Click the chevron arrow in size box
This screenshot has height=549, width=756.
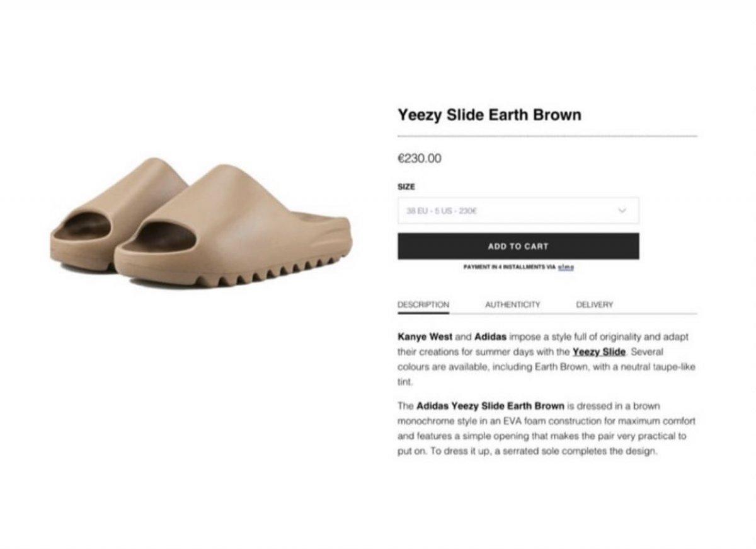(622, 211)
